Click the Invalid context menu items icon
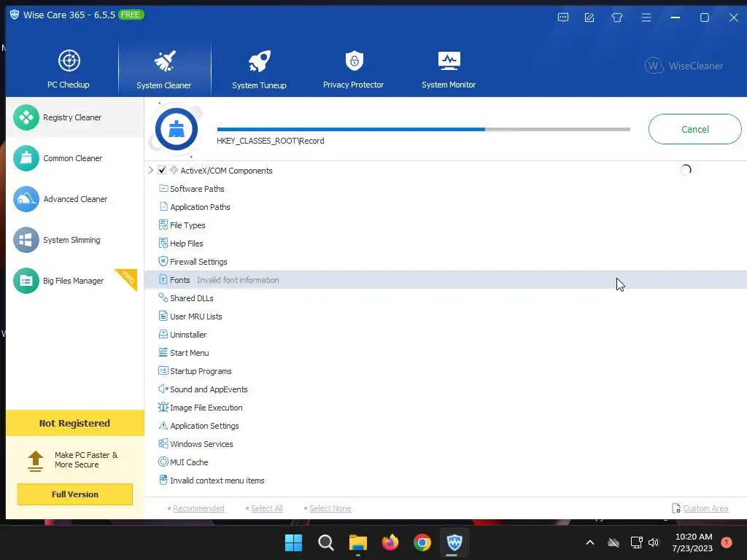 pyautogui.click(x=163, y=480)
